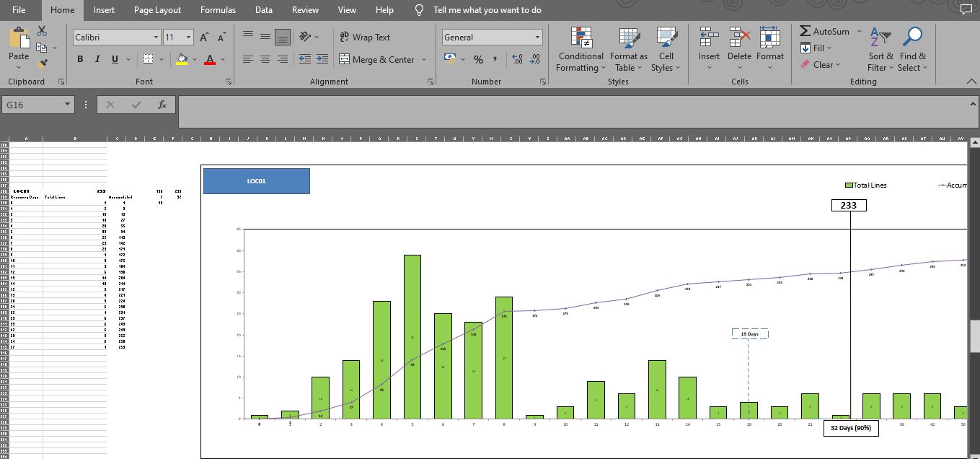Click the AutoSum button
The image size is (980, 459).
pyautogui.click(x=824, y=31)
